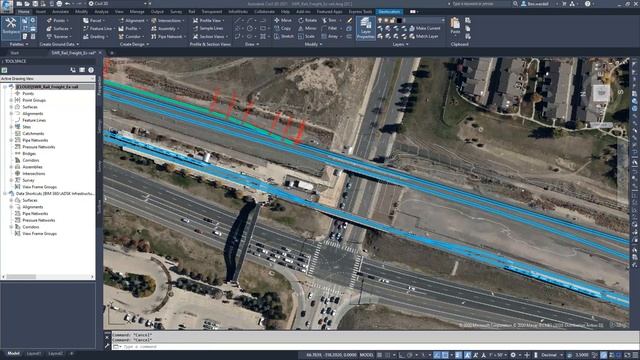The width and height of the screenshot is (640, 360).
Task: Click the search magnifier icon in title bar
Action: [515, 4]
